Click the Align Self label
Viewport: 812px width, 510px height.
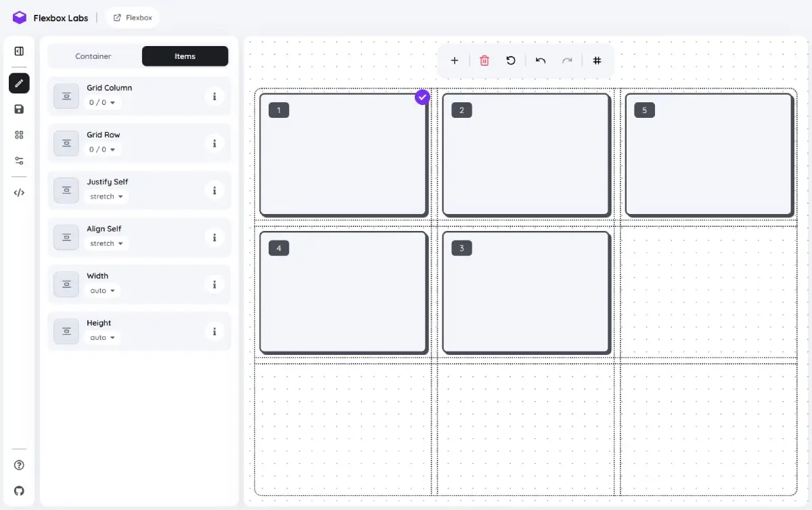point(104,229)
